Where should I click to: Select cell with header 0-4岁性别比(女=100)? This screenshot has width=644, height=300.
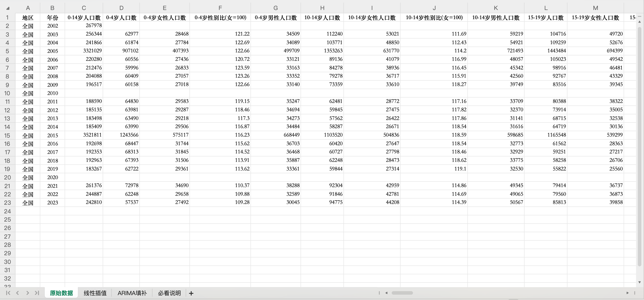pos(220,18)
